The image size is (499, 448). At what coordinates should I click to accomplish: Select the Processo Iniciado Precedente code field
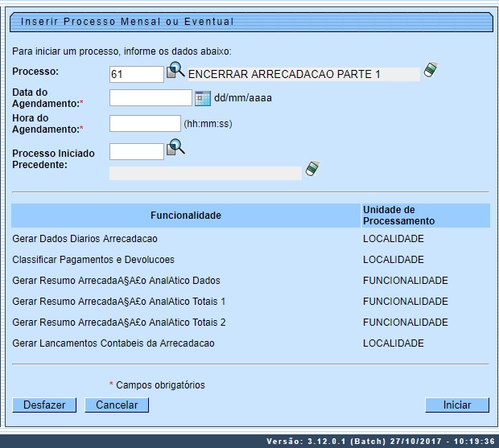(137, 151)
